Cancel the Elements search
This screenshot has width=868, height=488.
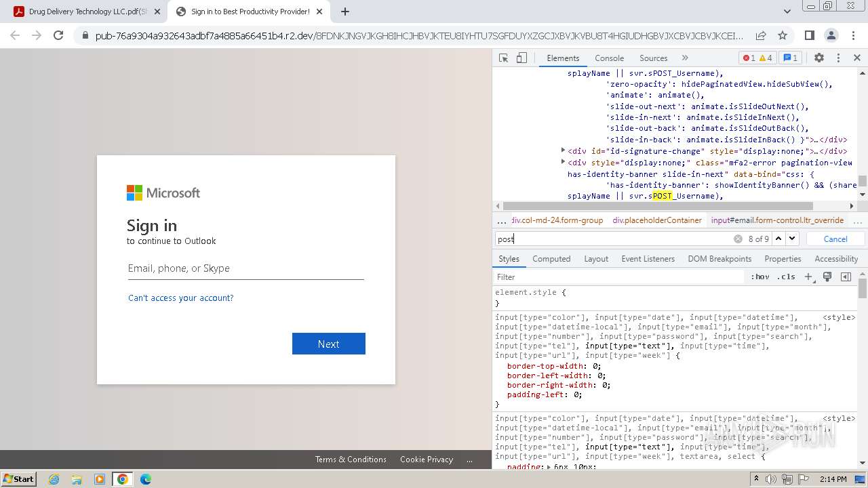[835, 239]
